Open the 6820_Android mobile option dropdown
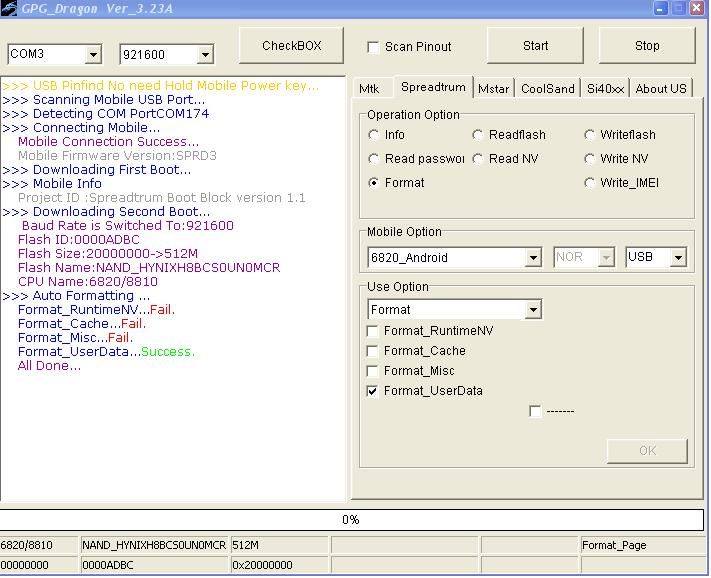 [533, 258]
